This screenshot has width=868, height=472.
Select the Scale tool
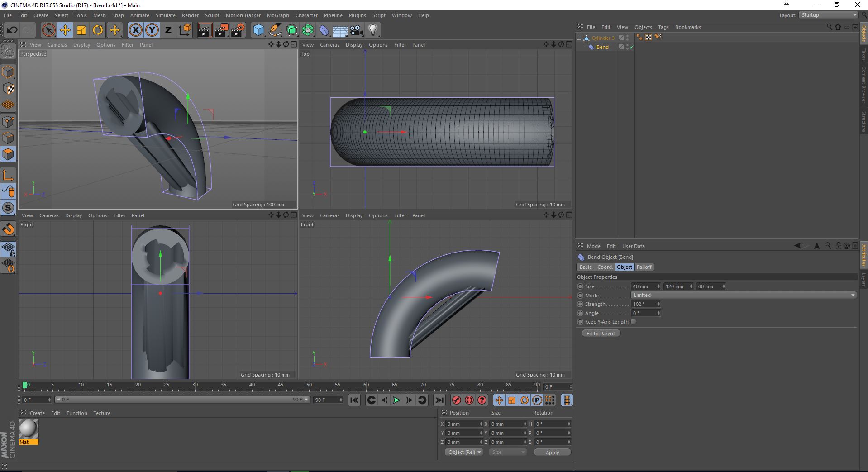(81, 30)
